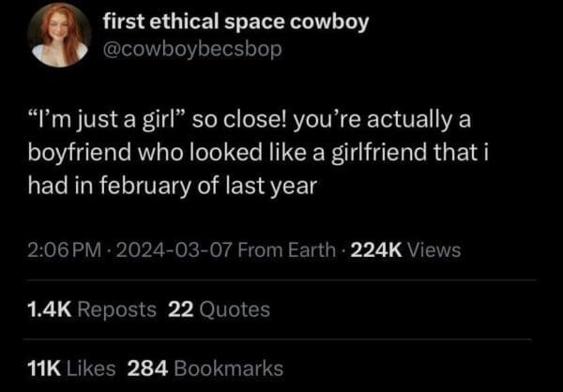This screenshot has width=563, height=392.
Task: Click the @cowboybecsbop handle
Action: (x=191, y=48)
